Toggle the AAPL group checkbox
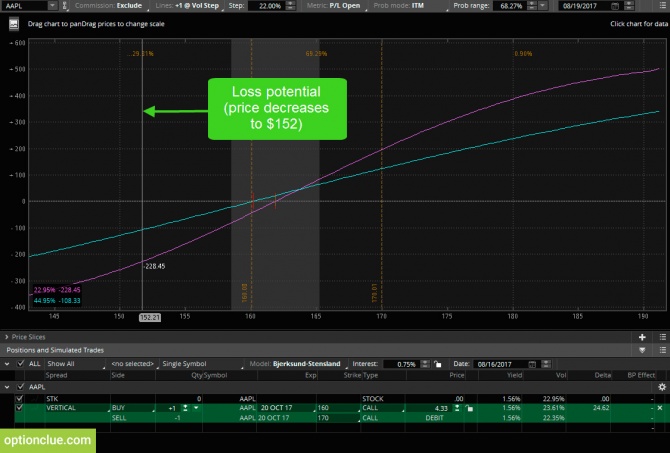Viewport: 670px width, 453px height. tap(20, 387)
